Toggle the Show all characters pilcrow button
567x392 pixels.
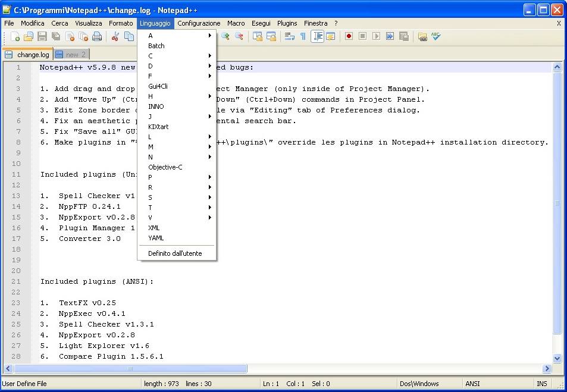click(x=303, y=37)
